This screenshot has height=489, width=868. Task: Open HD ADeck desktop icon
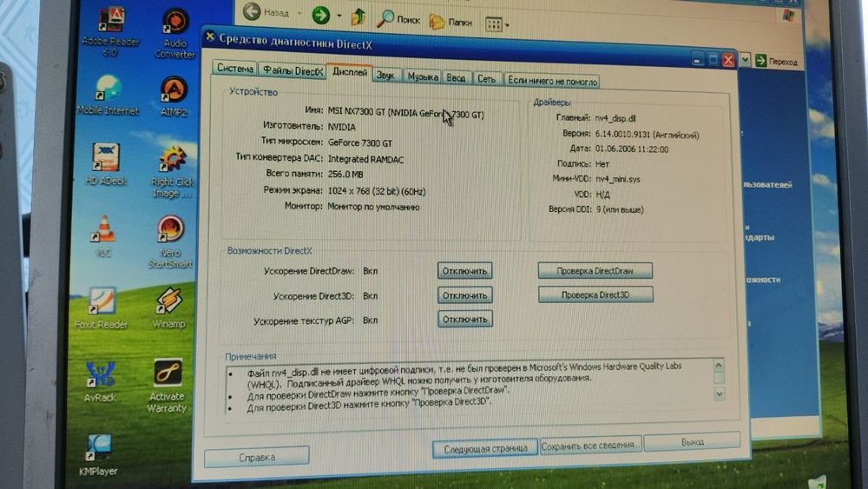coord(106,164)
